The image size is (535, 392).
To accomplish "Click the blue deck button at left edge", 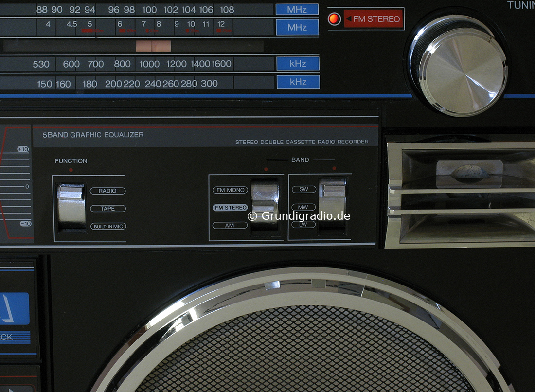I will (x=14, y=309).
